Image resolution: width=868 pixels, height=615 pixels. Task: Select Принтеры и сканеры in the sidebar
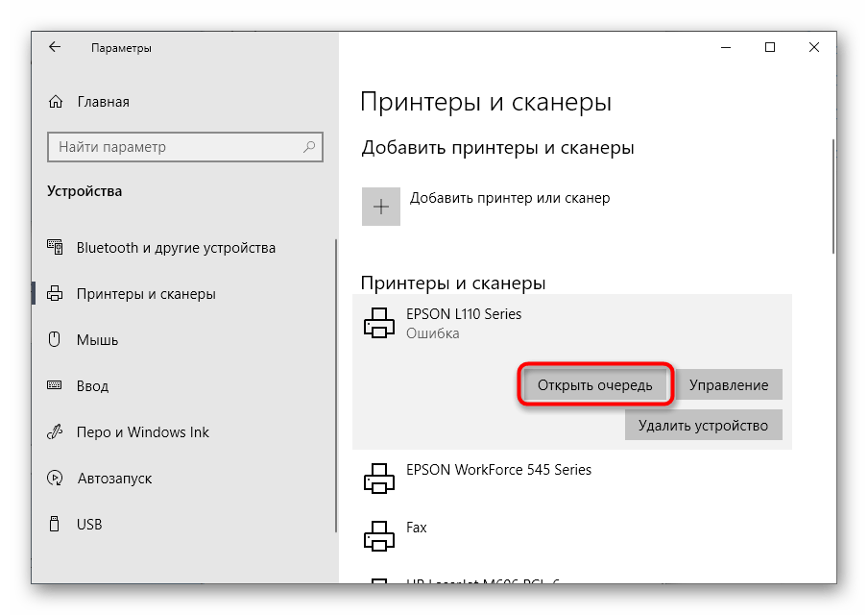click(x=145, y=294)
